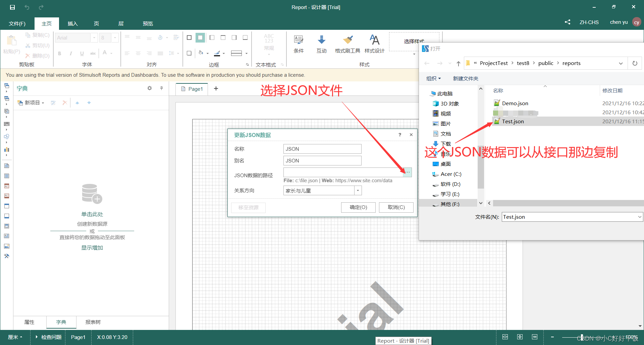Open the 关系方向 家长与儿童 dropdown
Viewport: 644px width, 345px height.
pyautogui.click(x=358, y=191)
